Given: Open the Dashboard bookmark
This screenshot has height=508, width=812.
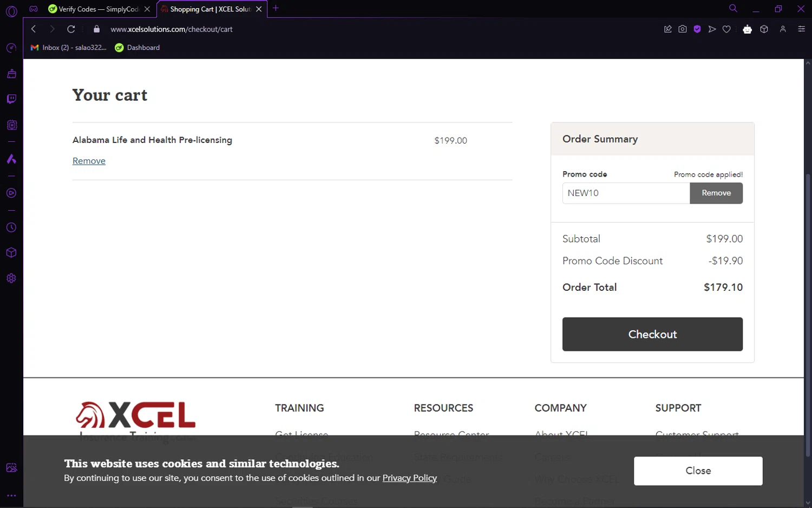Looking at the screenshot, I should click(137, 48).
